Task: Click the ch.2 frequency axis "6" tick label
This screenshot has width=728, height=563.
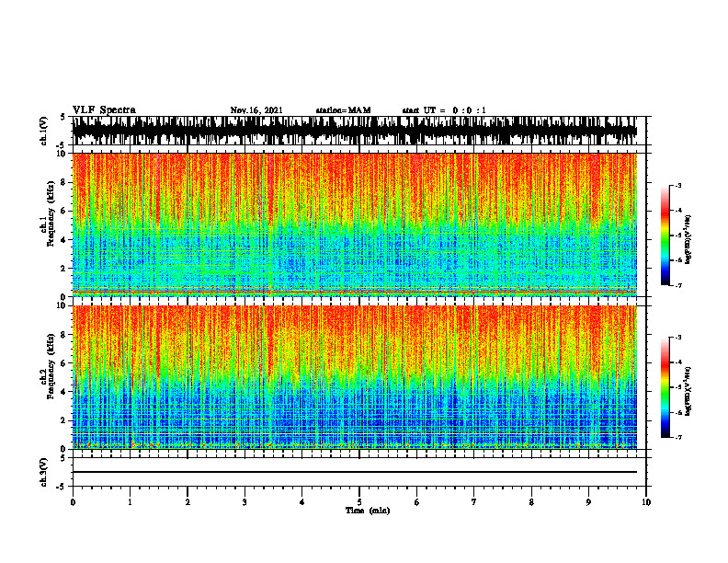Action: tap(63, 363)
